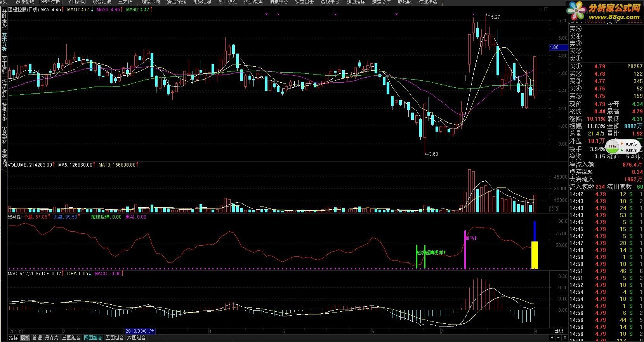Click the 涨幅 value 10.11%
644x342 pixels.
click(x=597, y=119)
